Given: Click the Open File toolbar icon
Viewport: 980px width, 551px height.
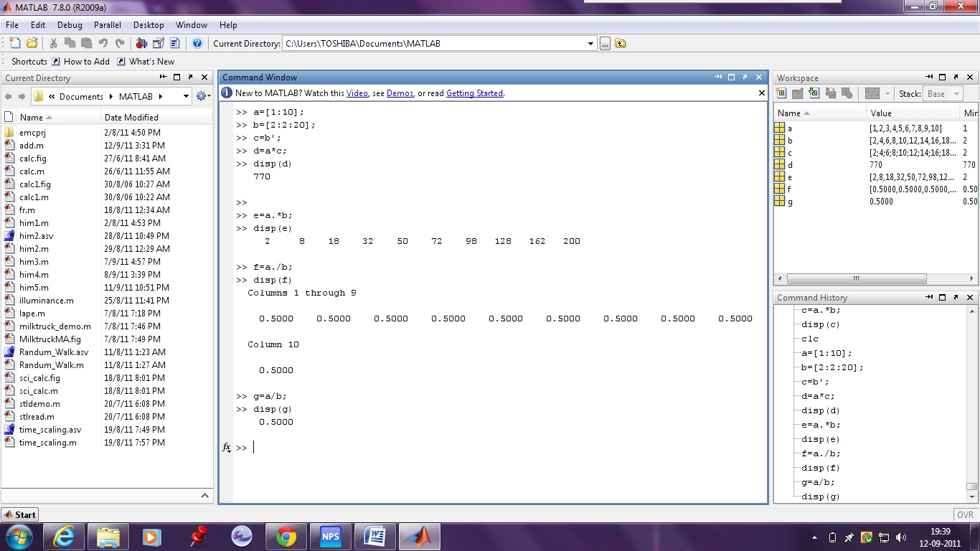Looking at the screenshot, I should click(x=31, y=43).
